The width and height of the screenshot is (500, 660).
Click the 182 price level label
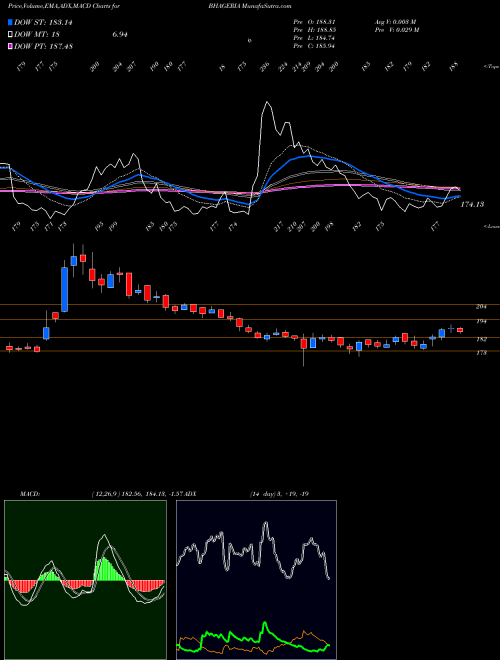pyautogui.click(x=481, y=339)
